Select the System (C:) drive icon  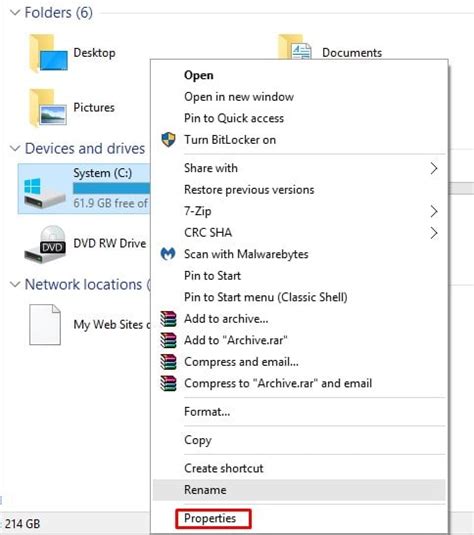(x=44, y=192)
